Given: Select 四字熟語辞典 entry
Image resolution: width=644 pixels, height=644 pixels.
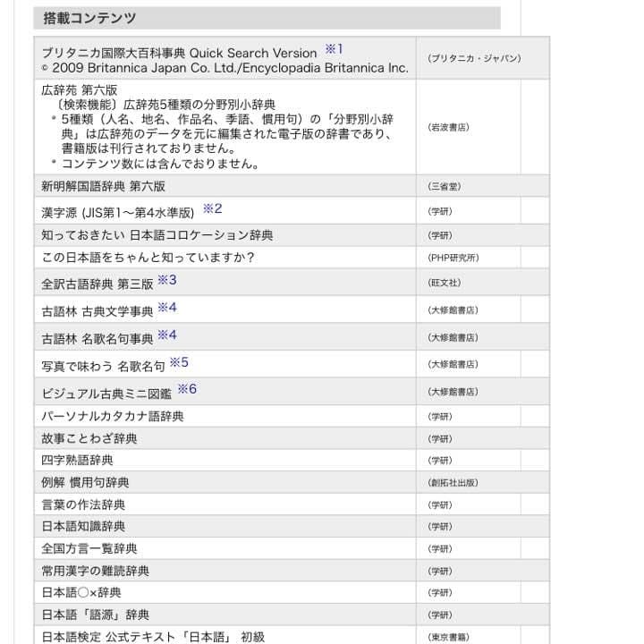Looking at the screenshot, I should (77, 460).
